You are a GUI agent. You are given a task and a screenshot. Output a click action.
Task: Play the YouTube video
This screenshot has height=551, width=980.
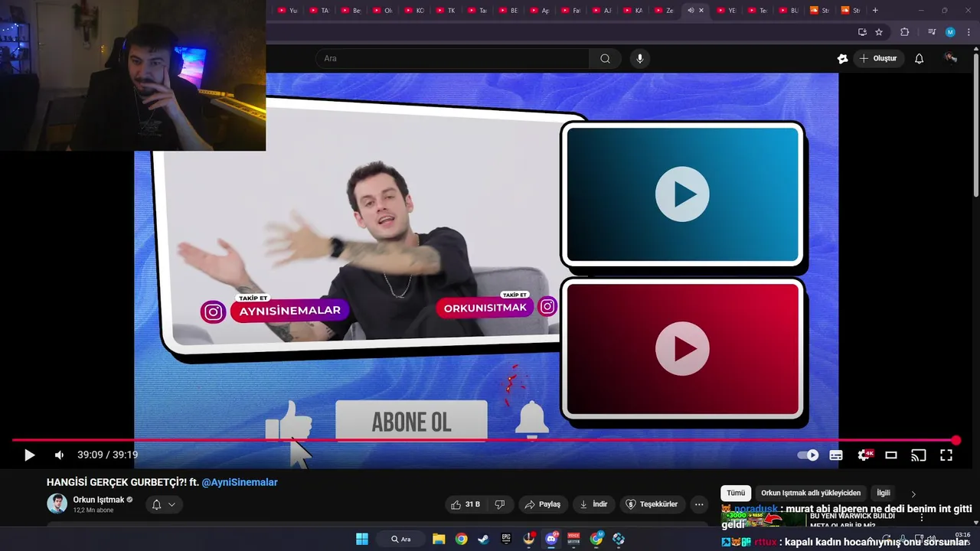[29, 455]
